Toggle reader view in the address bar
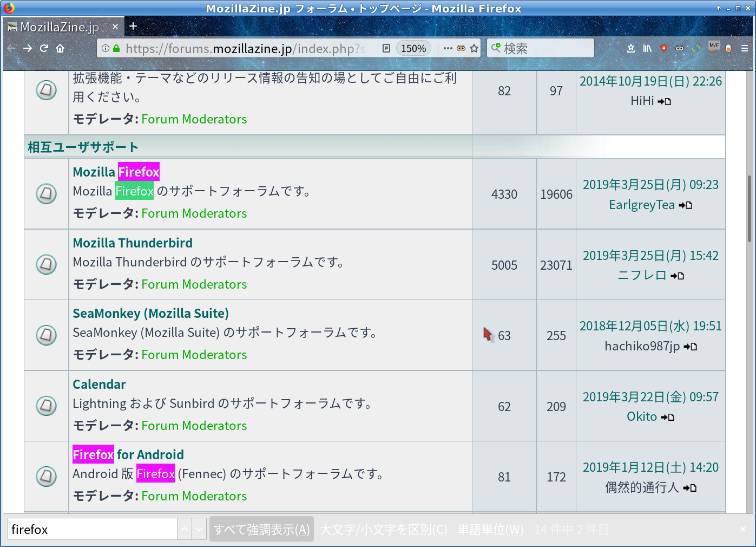The height and width of the screenshot is (547, 756). [x=386, y=48]
